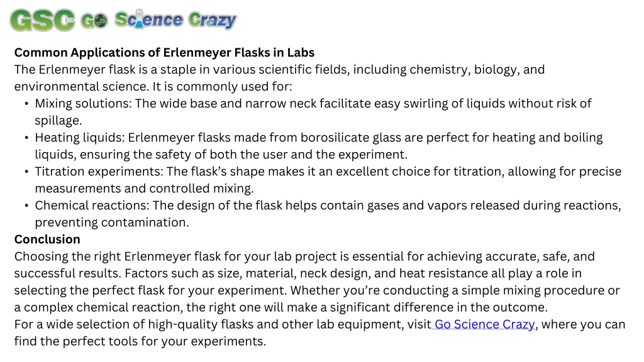
Task: Click the bullet before 'Mixing solutions'
Action: point(26,104)
